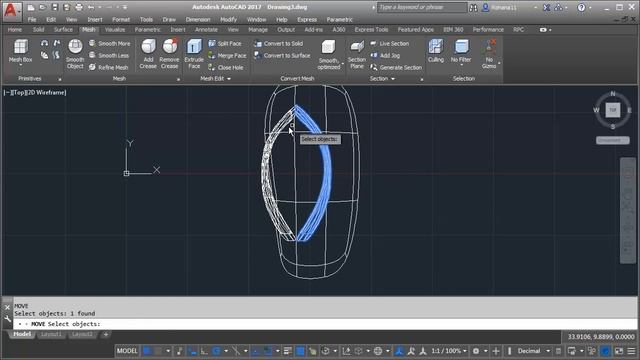
Task: Toggle Culling selection option
Action: pyautogui.click(x=436, y=51)
